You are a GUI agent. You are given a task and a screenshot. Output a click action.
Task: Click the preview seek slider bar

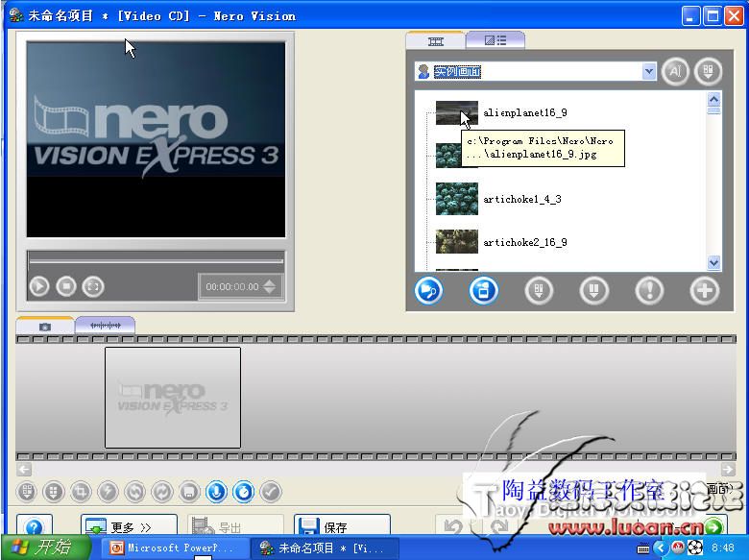coord(156,261)
